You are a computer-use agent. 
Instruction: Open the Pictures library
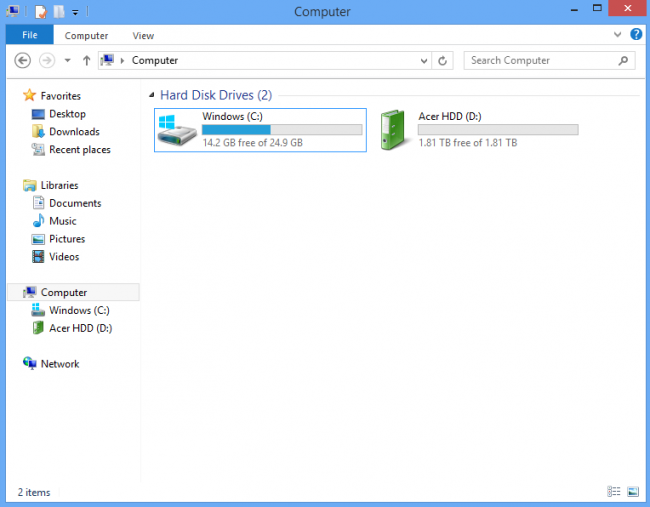coord(67,238)
